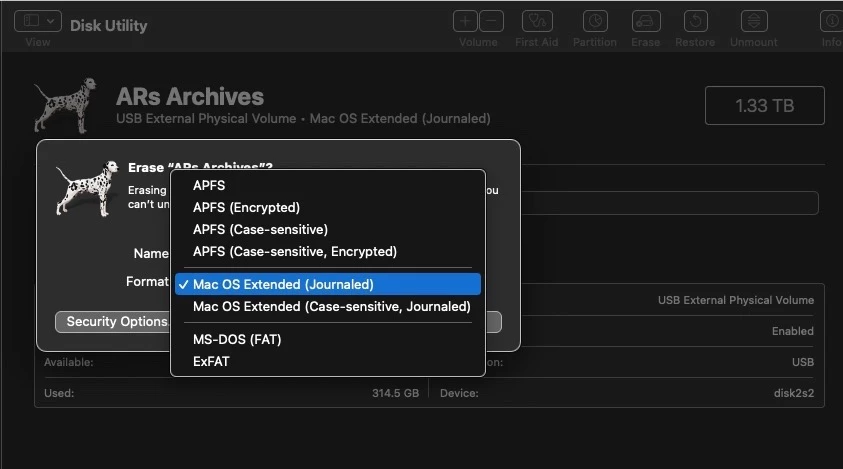Choose APFS (Encrypted) format
The image size is (843, 469).
327,207
